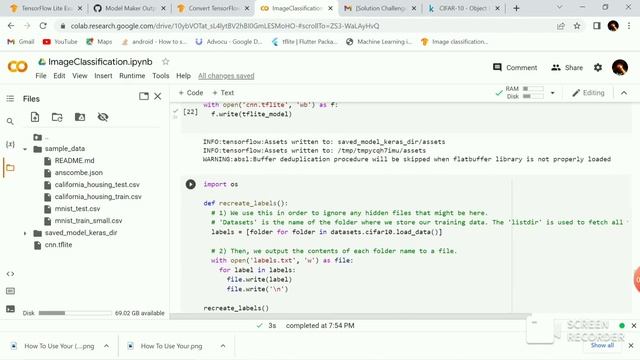Refresh the Files listing
Viewport: 640px width, 360px height.
(x=57, y=117)
